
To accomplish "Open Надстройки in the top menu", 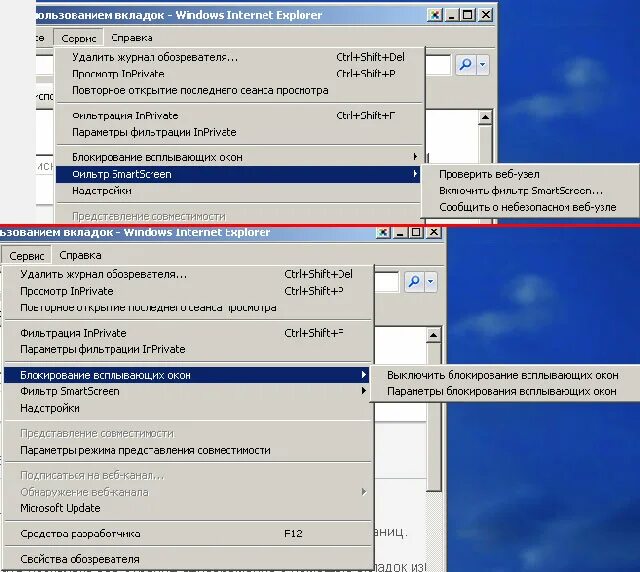I will click(239, 191).
